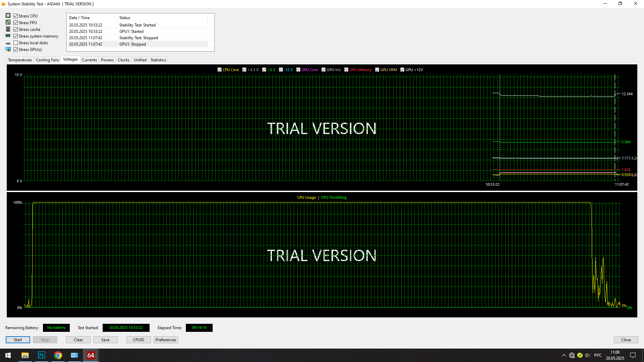
Task: Click CPU Throttling legend label
Action: pos(334,197)
